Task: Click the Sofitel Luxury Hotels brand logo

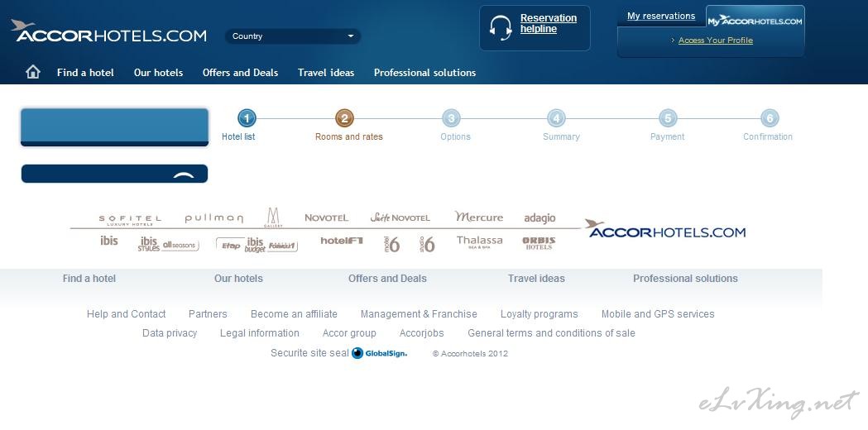Action: click(x=130, y=220)
